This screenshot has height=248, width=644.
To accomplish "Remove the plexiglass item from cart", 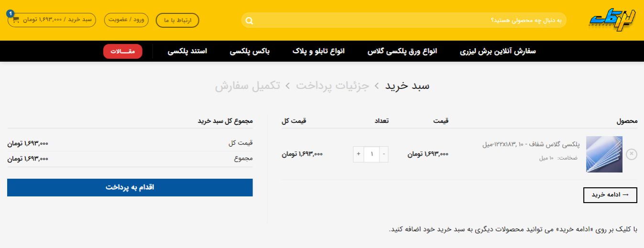I will (631, 154).
